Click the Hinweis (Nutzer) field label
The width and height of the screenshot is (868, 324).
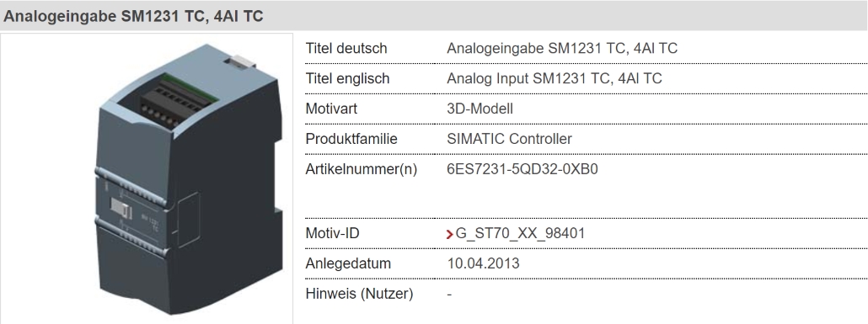coord(359,295)
